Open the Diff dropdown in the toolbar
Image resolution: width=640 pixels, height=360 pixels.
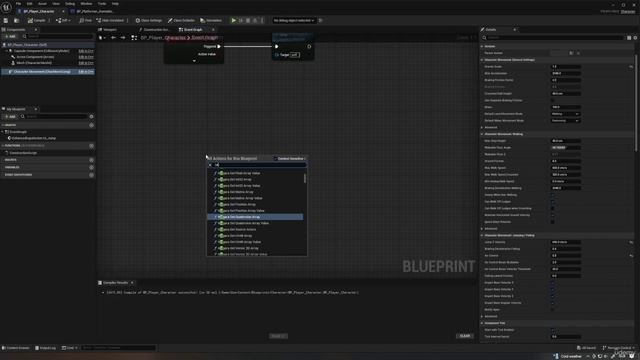[63, 20]
